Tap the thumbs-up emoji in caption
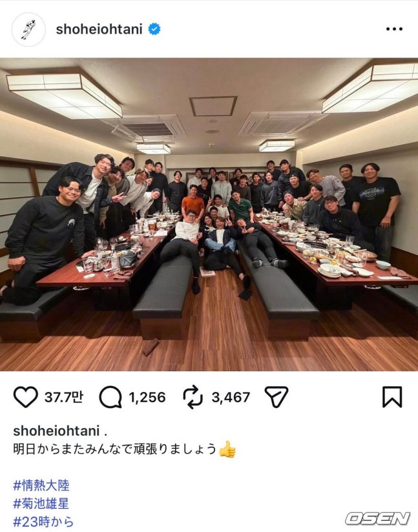 [x=227, y=449]
